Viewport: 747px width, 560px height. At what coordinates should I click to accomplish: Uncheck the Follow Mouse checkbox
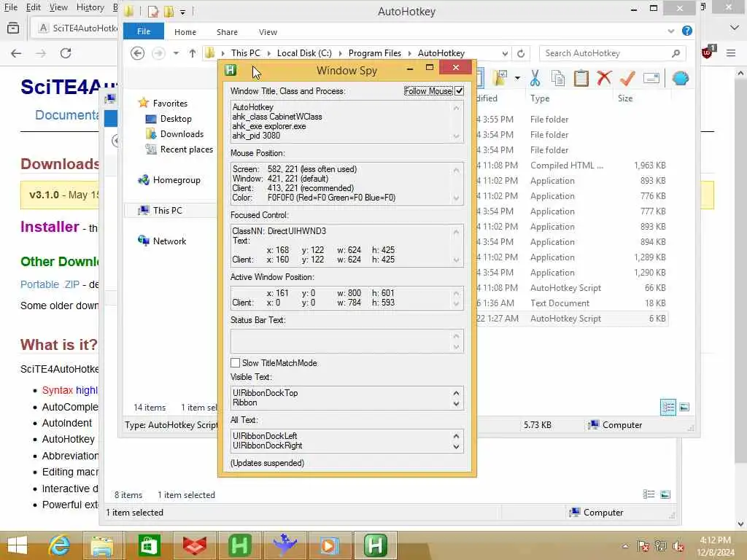point(459,91)
